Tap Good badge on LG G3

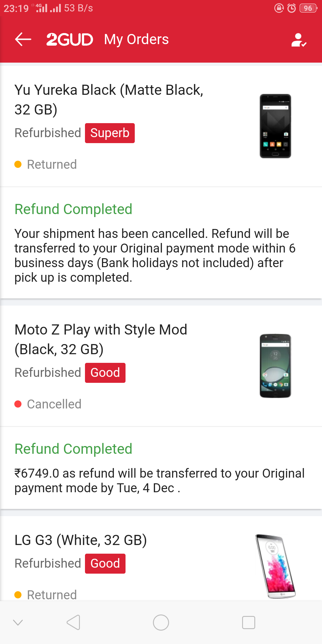(x=105, y=563)
